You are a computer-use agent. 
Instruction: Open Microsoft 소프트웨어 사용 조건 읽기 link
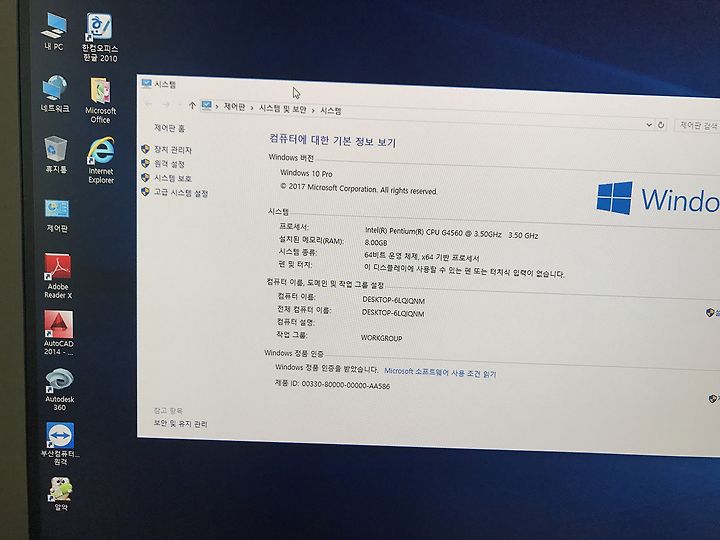(440, 372)
